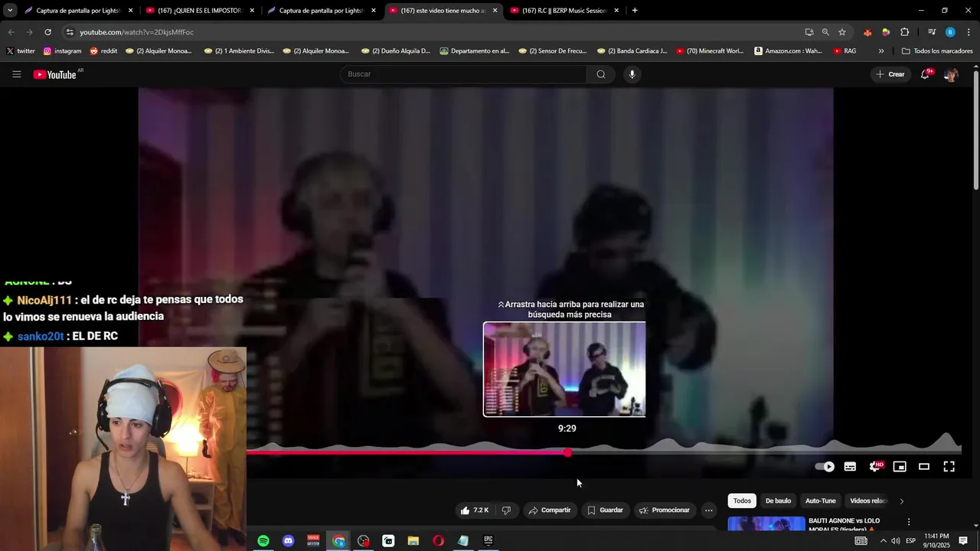Screen dimensions: 980x551
Task: Select the Todos filter chip
Action: point(742,501)
